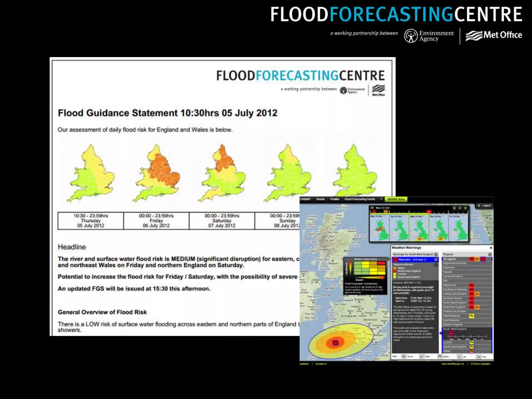Expand the Warnings for South West England help
The height and width of the screenshot is (399, 532).
click(x=436, y=254)
